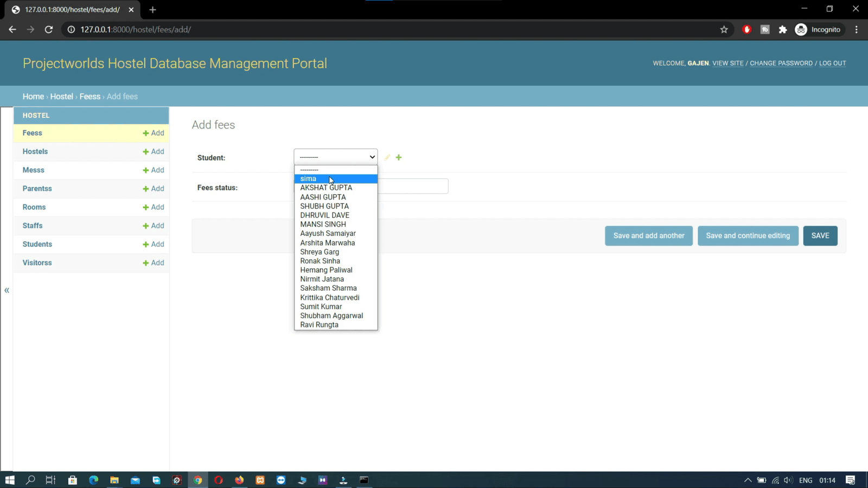868x488 pixels.
Task: Open the browser extensions puzzle icon
Action: pos(782,30)
